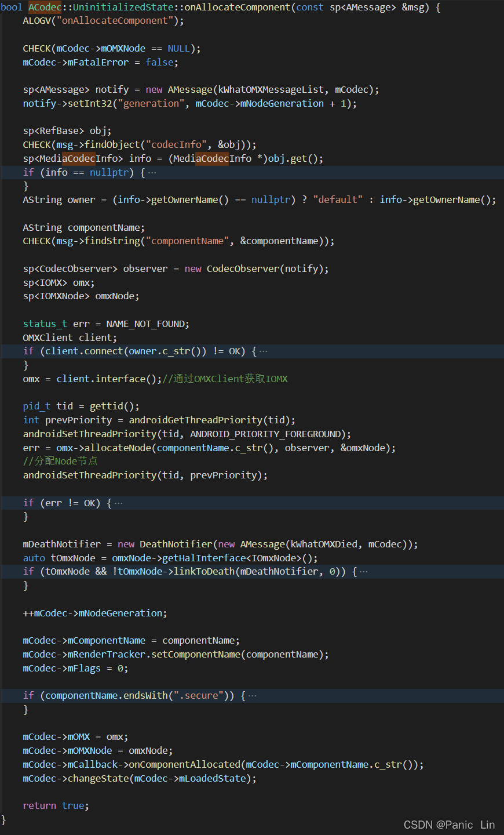Viewport: 504px width, 835px height.
Task: Click 'mCodec->mComponentName = componentName;' line
Action: [x=132, y=641]
